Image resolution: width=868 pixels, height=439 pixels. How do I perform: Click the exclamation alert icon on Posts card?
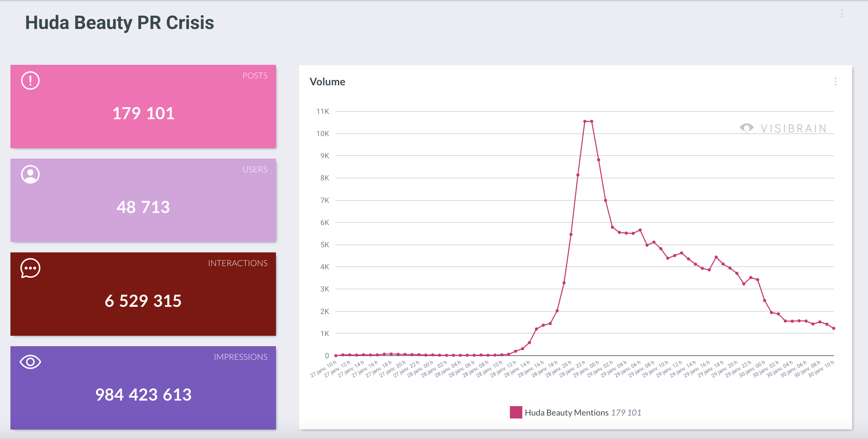pyautogui.click(x=30, y=80)
